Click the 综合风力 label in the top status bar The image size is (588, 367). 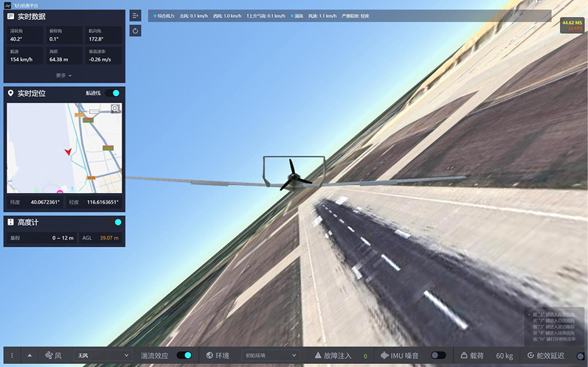(166, 16)
